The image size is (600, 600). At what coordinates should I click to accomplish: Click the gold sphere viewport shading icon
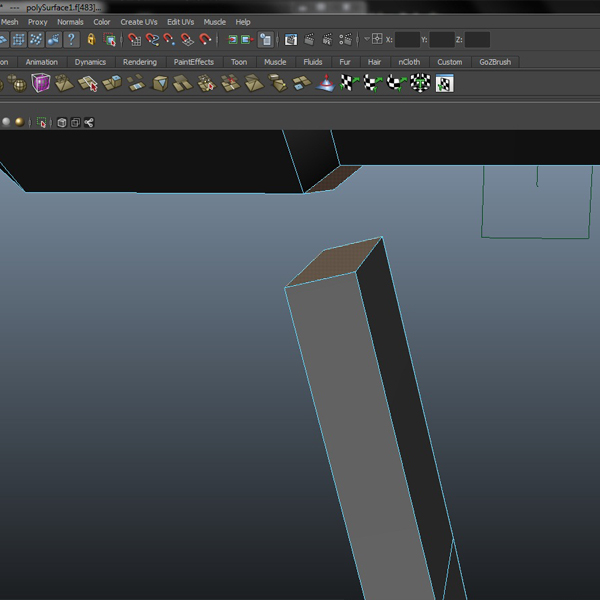click(20, 122)
